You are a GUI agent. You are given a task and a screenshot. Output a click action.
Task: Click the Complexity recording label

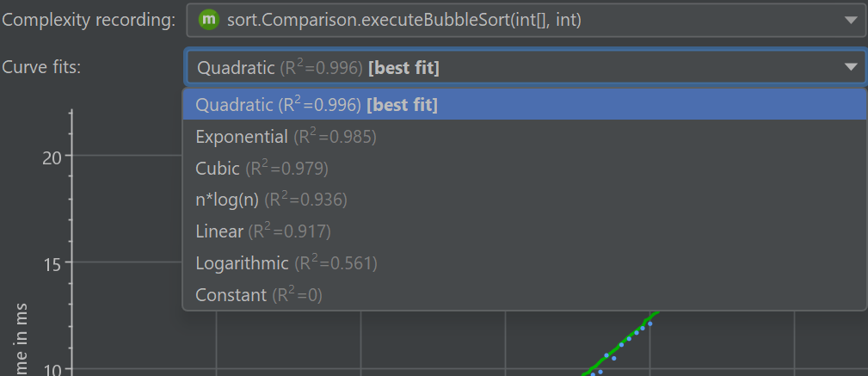(88, 20)
